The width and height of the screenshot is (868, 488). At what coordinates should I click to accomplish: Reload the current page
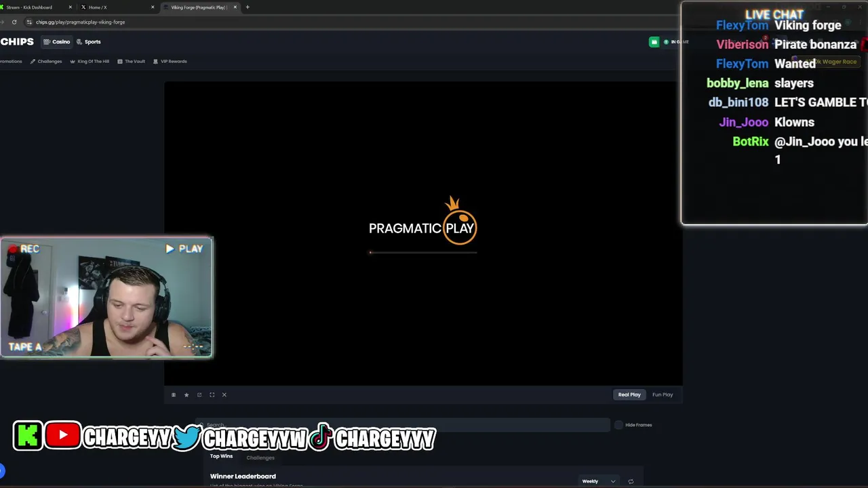pyautogui.click(x=14, y=22)
